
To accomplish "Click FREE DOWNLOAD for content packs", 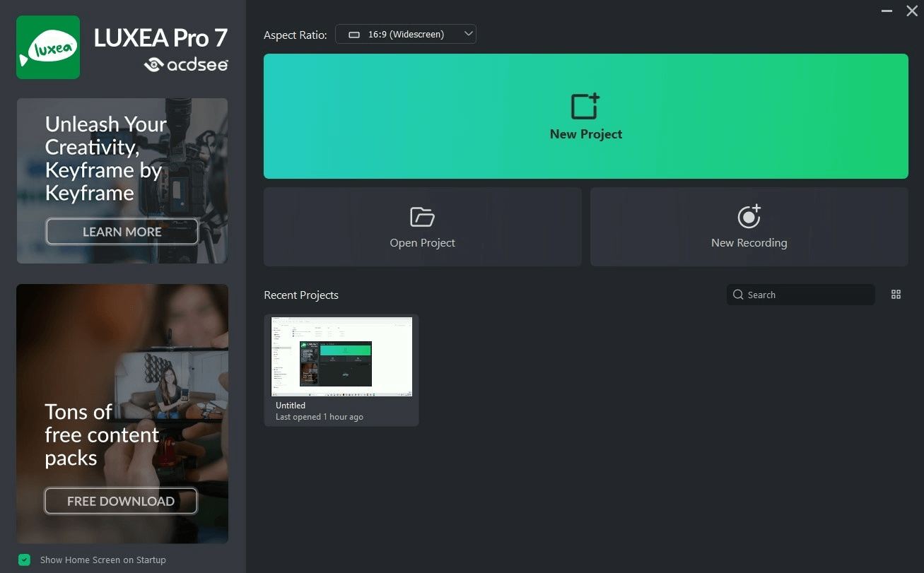I will point(121,501).
